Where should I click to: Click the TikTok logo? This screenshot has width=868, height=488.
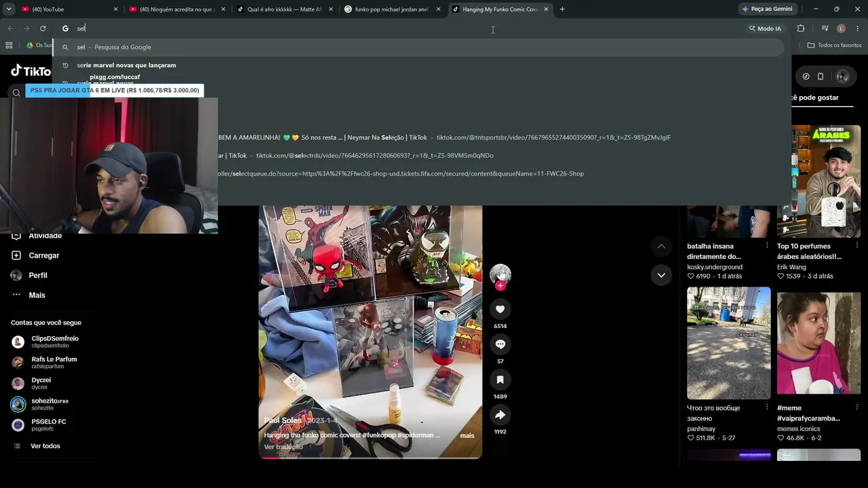[31, 71]
